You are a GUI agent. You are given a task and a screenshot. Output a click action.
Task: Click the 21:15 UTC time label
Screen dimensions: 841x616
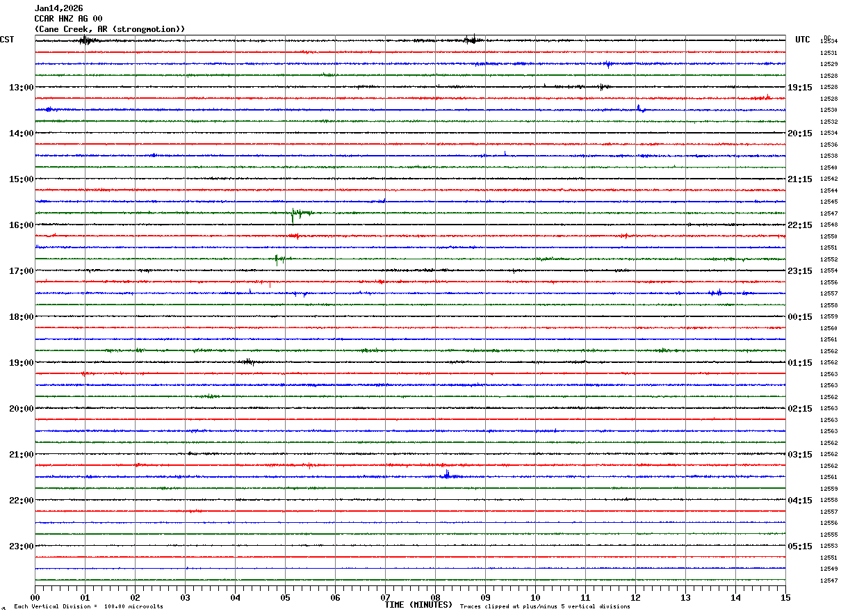coord(800,179)
